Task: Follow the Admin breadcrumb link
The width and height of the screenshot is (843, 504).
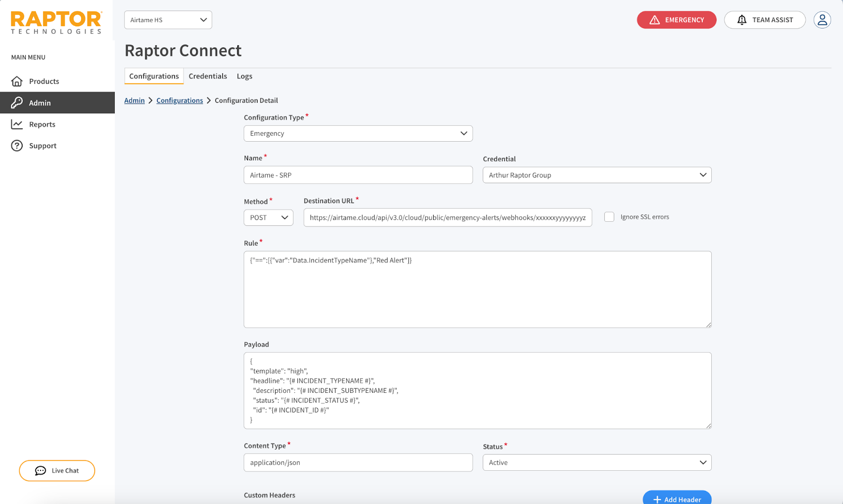Action: [x=134, y=100]
